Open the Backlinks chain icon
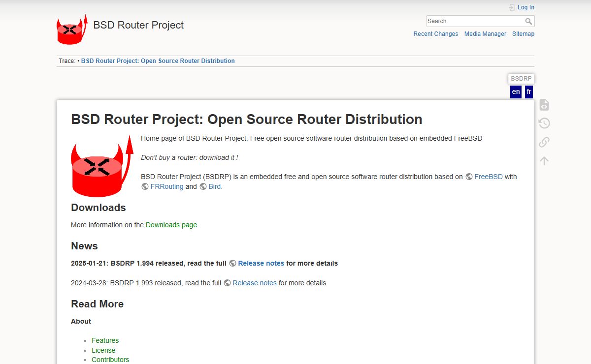Image resolution: width=591 pixels, height=364 pixels. 544,142
